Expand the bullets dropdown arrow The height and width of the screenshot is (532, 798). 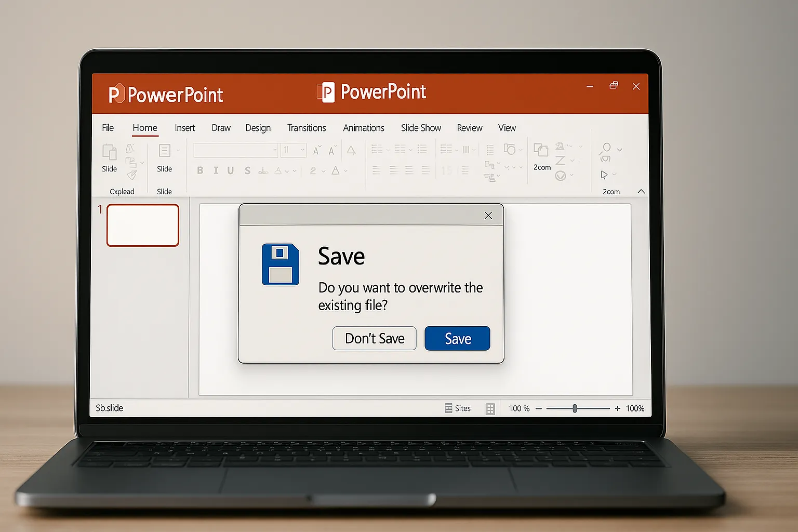click(x=388, y=150)
